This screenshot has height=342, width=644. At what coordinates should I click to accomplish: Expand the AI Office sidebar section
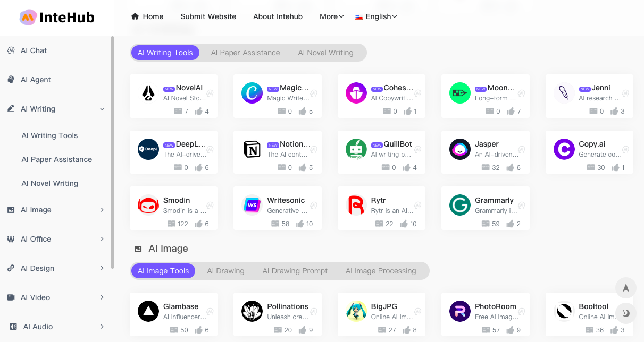[x=102, y=239]
